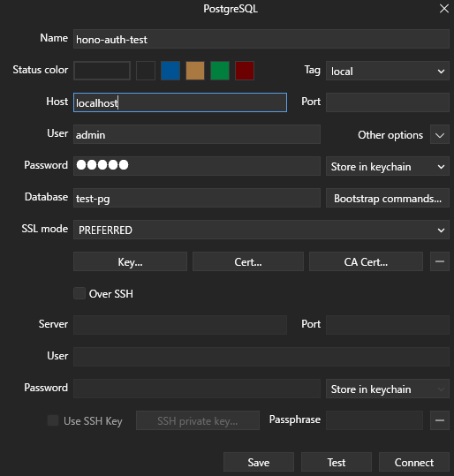454x476 pixels.
Task: Save the connection settings
Action: (259, 463)
